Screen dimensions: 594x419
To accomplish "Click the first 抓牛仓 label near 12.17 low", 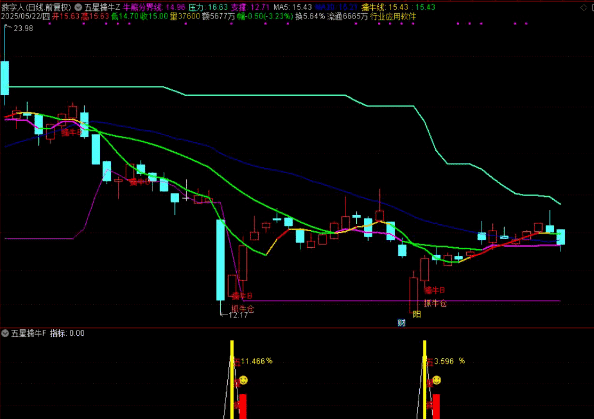I will click(243, 308).
